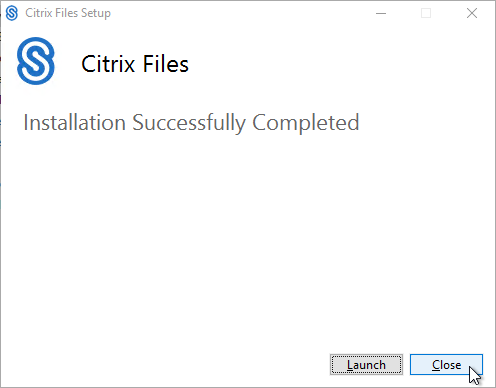Click empty title bar area before minimize
This screenshot has height=388, width=496.
pos(240,13)
